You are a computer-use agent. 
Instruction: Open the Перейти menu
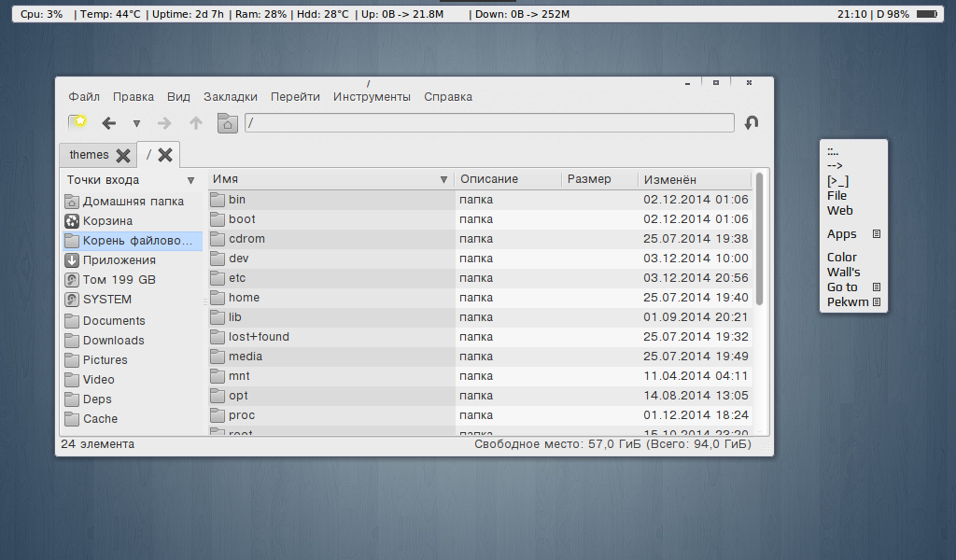295,96
